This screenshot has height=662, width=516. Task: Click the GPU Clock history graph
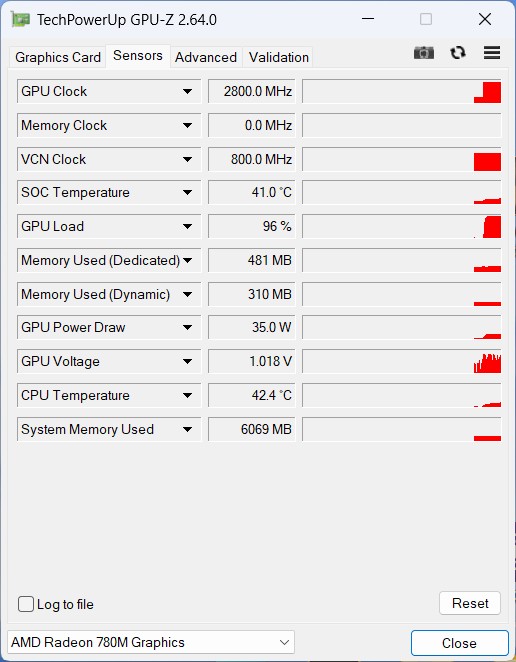[x=402, y=91]
